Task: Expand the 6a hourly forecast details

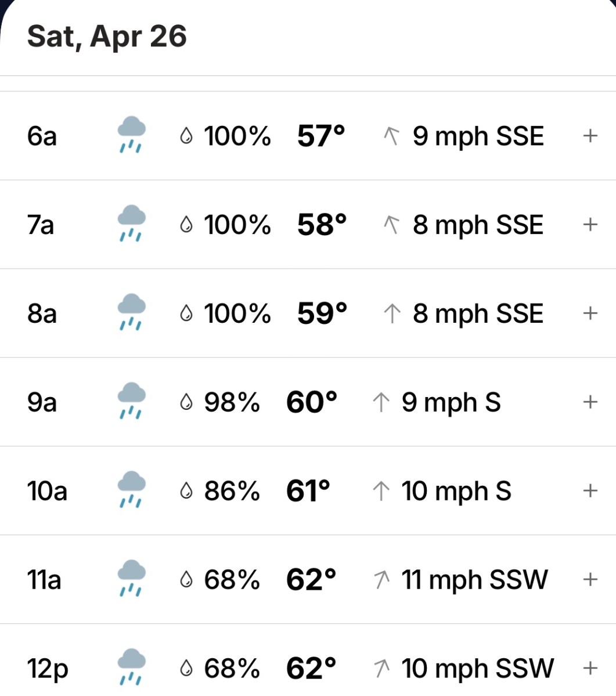Action: pyautogui.click(x=590, y=136)
